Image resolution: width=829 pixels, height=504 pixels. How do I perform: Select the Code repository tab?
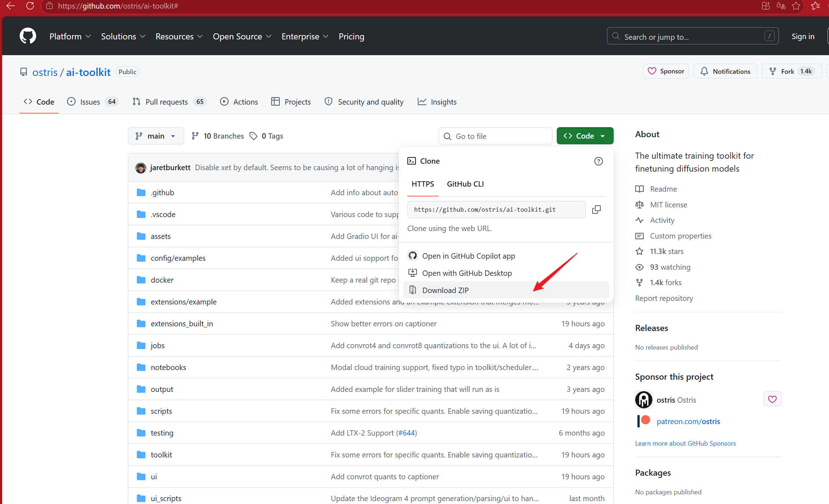pyautogui.click(x=39, y=102)
